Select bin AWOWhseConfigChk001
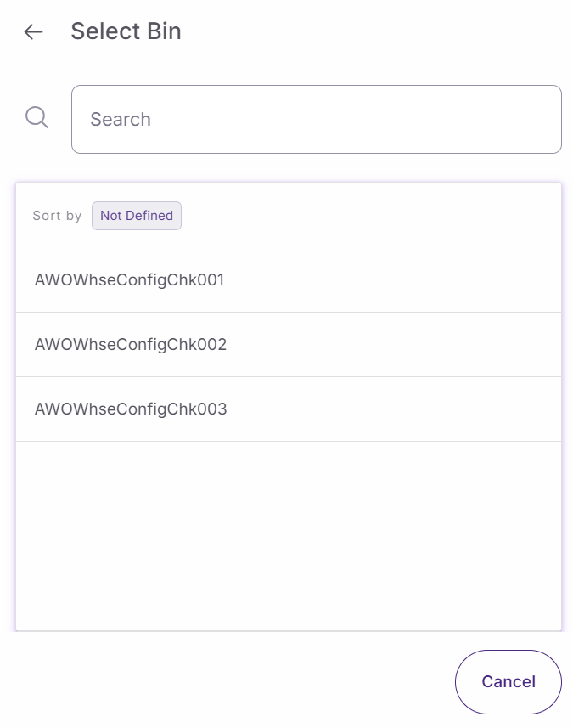573x728 pixels. pos(129,279)
